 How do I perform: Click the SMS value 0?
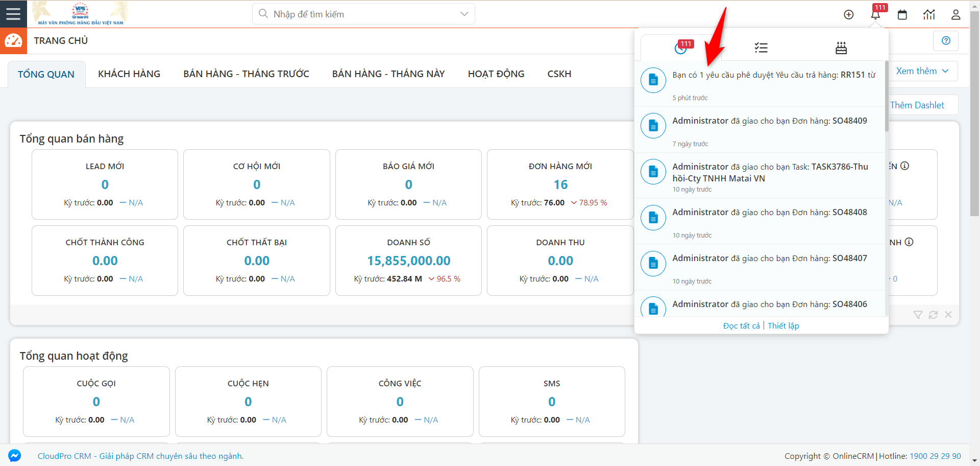(552, 402)
